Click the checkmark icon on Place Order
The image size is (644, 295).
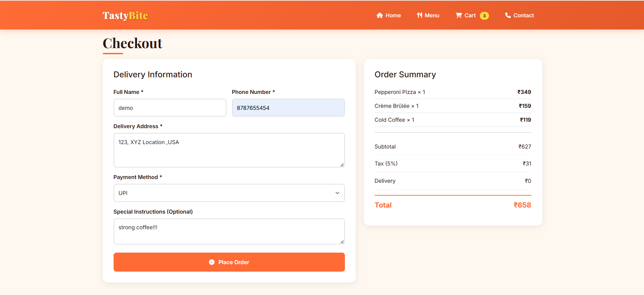(x=212, y=262)
